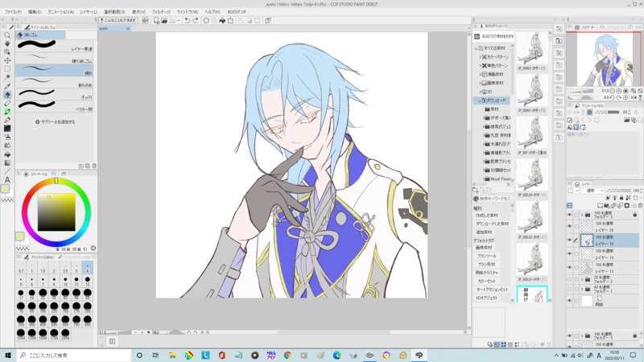Image resolution: width=644 pixels, height=362 pixels.
Task: Expand the 3D material category
Action: pos(480,92)
